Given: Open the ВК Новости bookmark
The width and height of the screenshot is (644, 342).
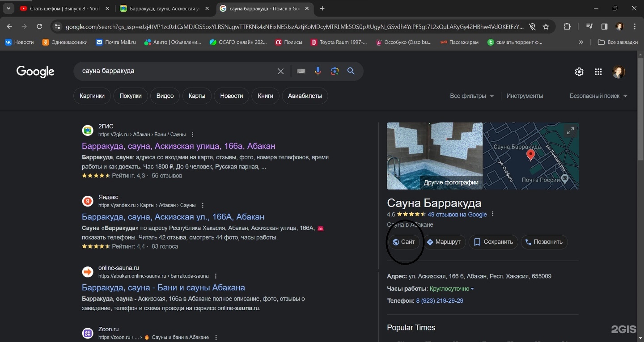Looking at the screenshot, I should click(x=19, y=42).
